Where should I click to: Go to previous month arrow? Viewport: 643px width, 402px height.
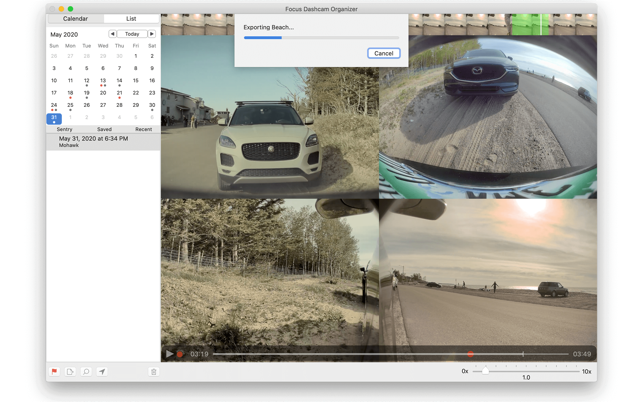112,34
